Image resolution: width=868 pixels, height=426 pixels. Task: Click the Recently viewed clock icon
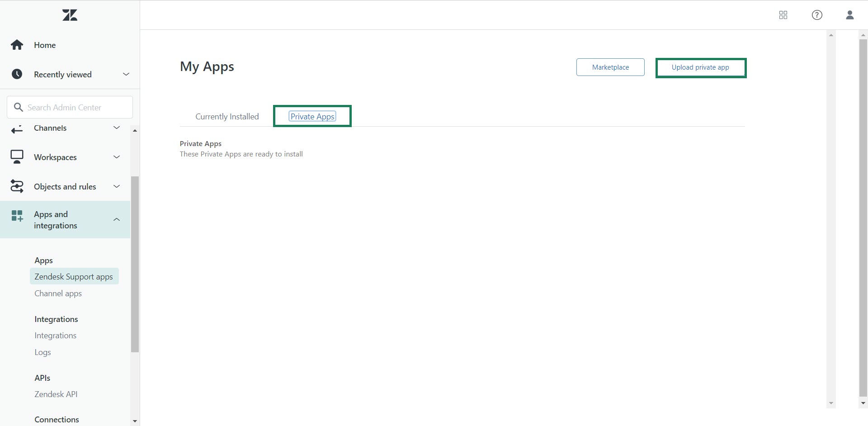(x=17, y=74)
